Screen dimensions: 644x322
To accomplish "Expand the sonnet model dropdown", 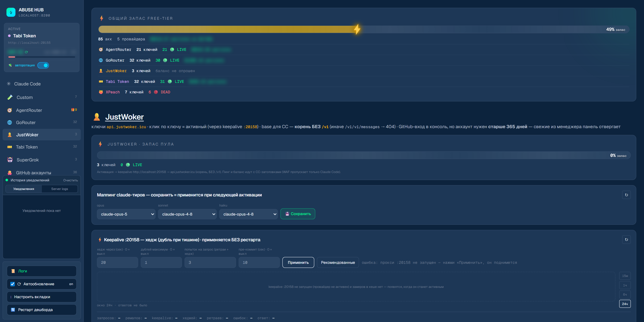I will [x=187, y=214].
